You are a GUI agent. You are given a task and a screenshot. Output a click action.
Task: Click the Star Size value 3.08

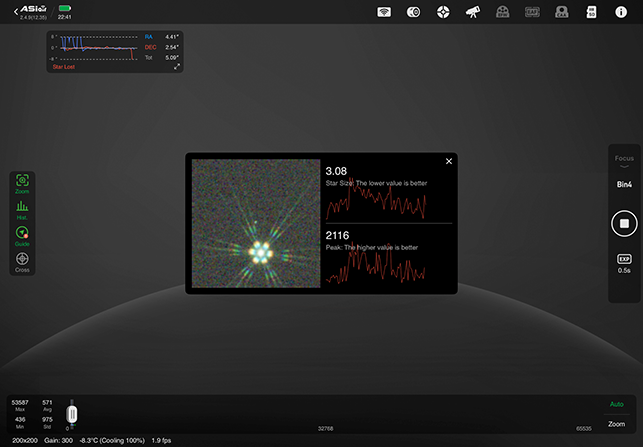click(x=336, y=171)
